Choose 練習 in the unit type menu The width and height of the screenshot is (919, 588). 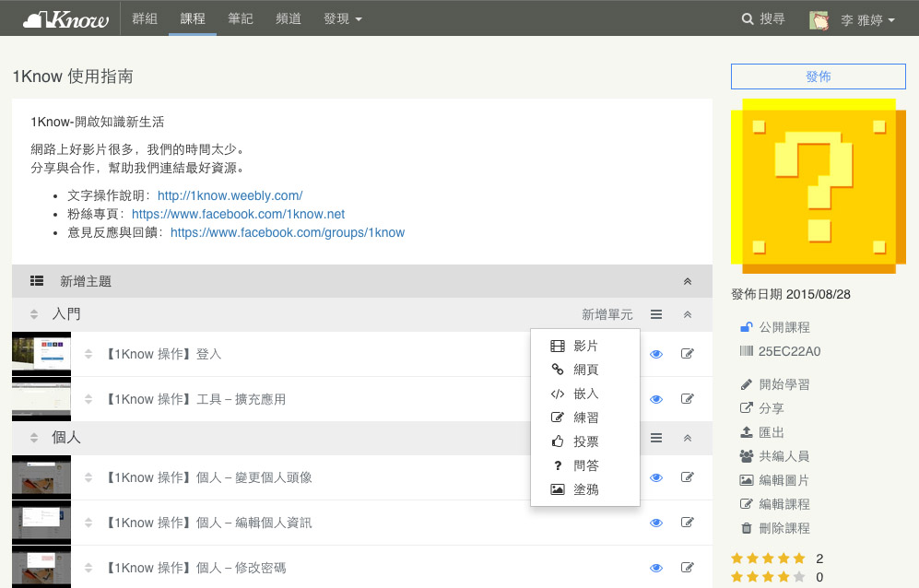coord(585,417)
